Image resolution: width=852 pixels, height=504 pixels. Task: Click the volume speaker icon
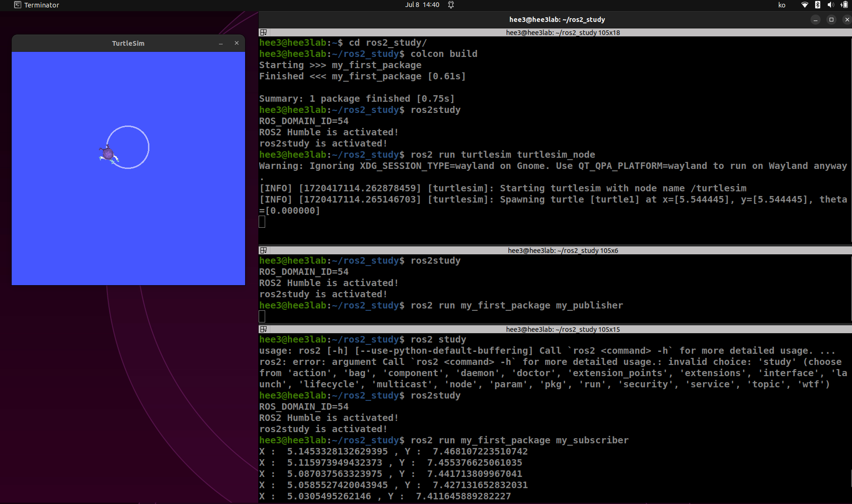click(x=831, y=5)
